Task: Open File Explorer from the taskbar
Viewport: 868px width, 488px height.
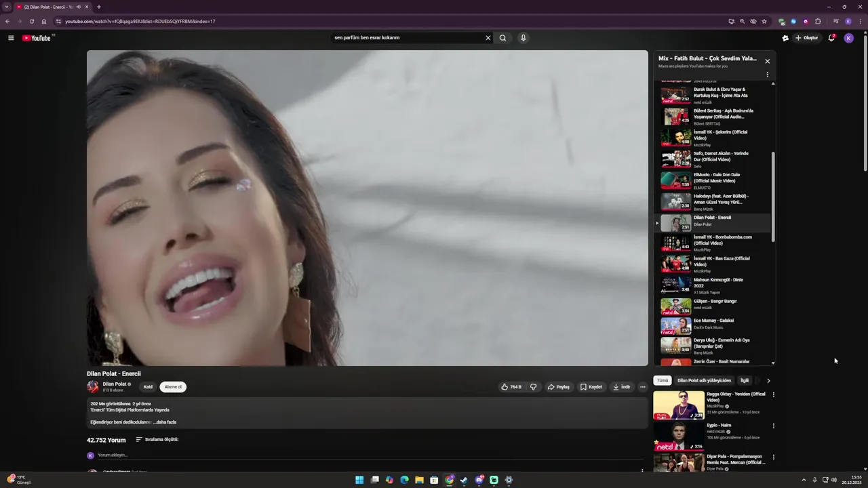Action: tap(419, 480)
